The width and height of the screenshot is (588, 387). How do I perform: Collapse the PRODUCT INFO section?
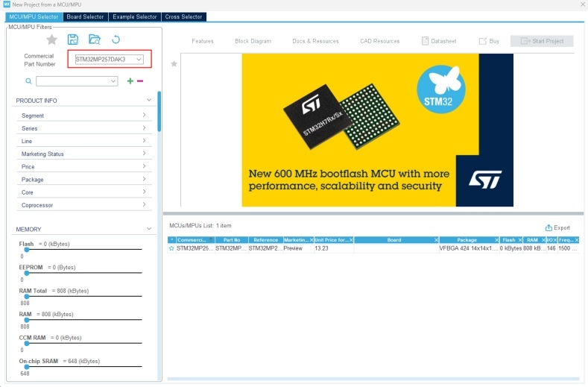[149, 100]
